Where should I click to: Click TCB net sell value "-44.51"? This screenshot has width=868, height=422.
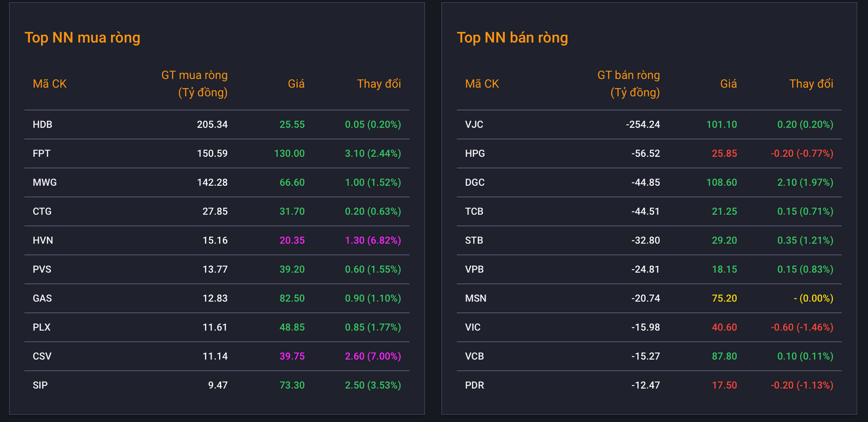tap(646, 211)
